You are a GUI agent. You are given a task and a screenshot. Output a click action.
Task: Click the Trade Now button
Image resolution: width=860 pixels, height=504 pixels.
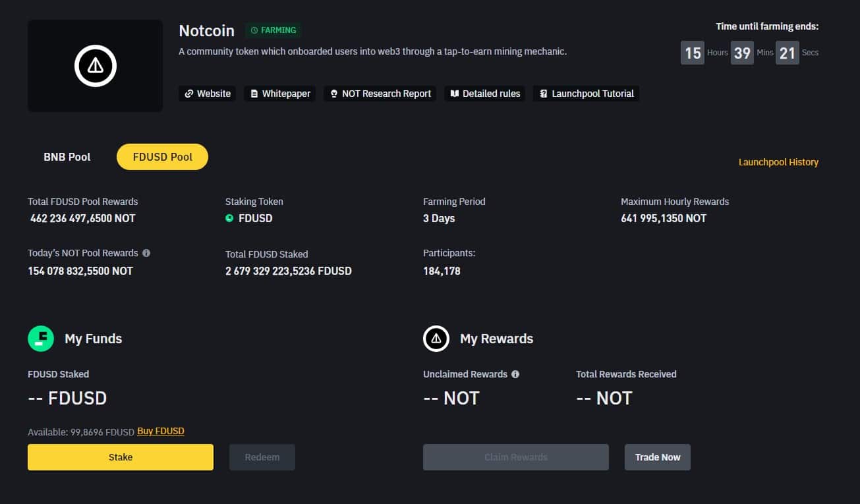click(x=658, y=457)
